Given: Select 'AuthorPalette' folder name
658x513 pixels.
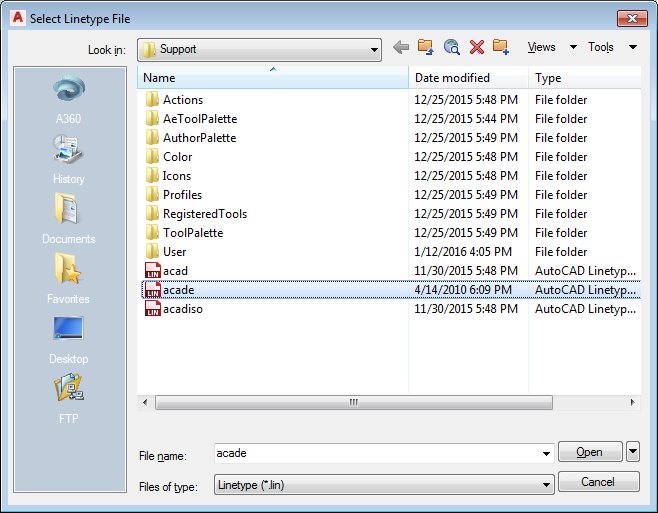Looking at the screenshot, I should 200,137.
